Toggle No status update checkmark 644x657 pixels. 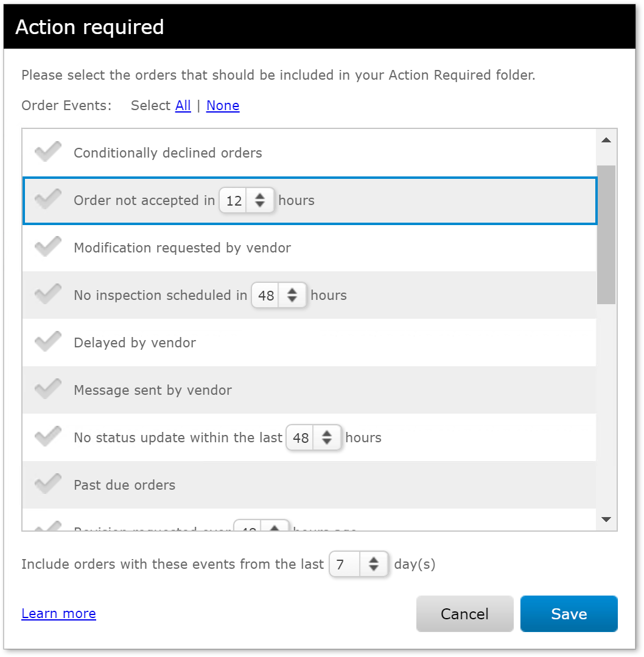point(48,436)
